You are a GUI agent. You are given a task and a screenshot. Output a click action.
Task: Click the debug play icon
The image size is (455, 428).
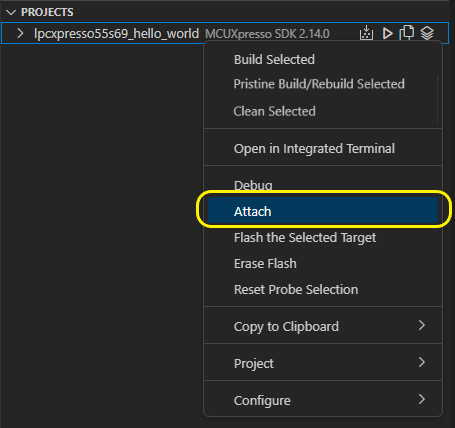pos(387,33)
